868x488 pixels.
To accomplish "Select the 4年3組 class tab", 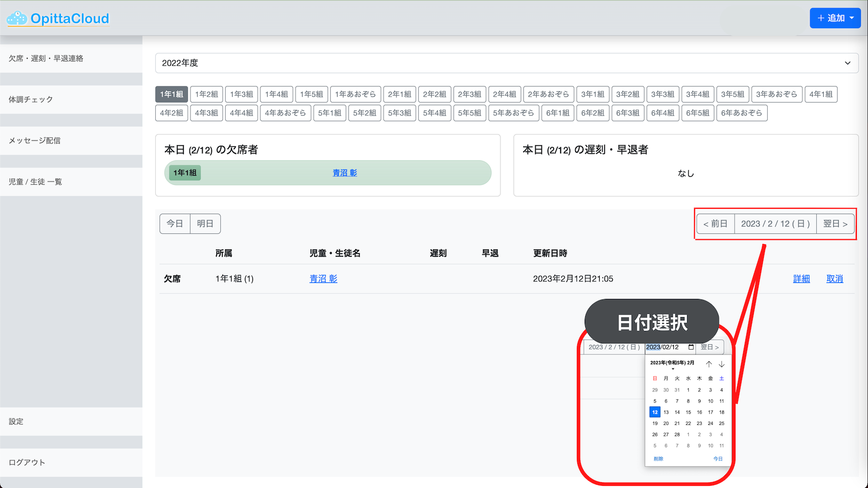I will point(206,113).
